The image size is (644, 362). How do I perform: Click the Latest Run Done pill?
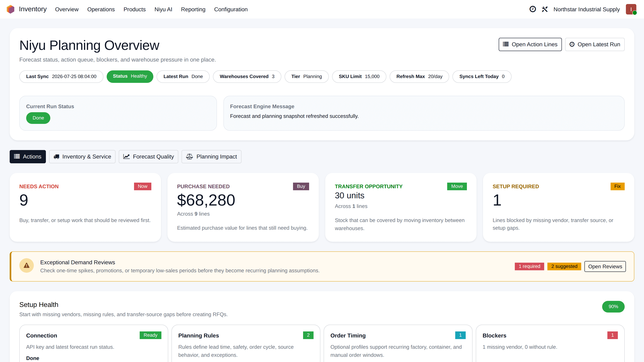(x=183, y=76)
